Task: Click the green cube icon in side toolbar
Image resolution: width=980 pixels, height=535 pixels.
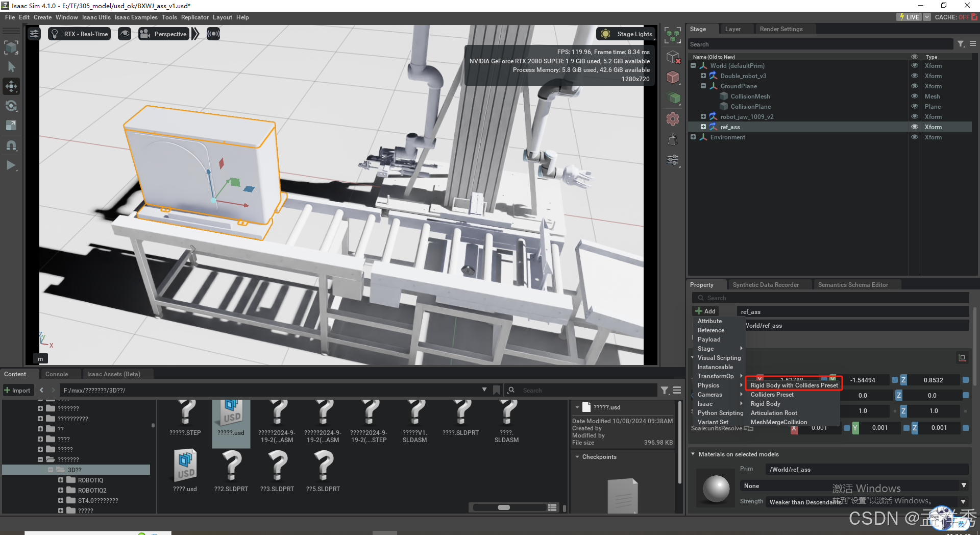Action: 673,98
